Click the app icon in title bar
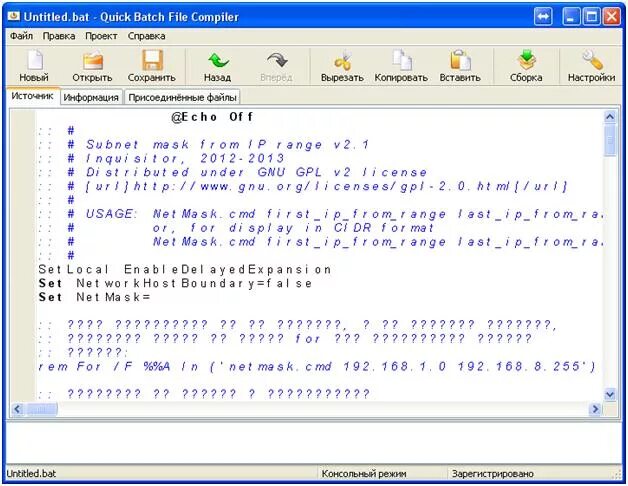Viewport: 628px width, 486px height. 14,16
